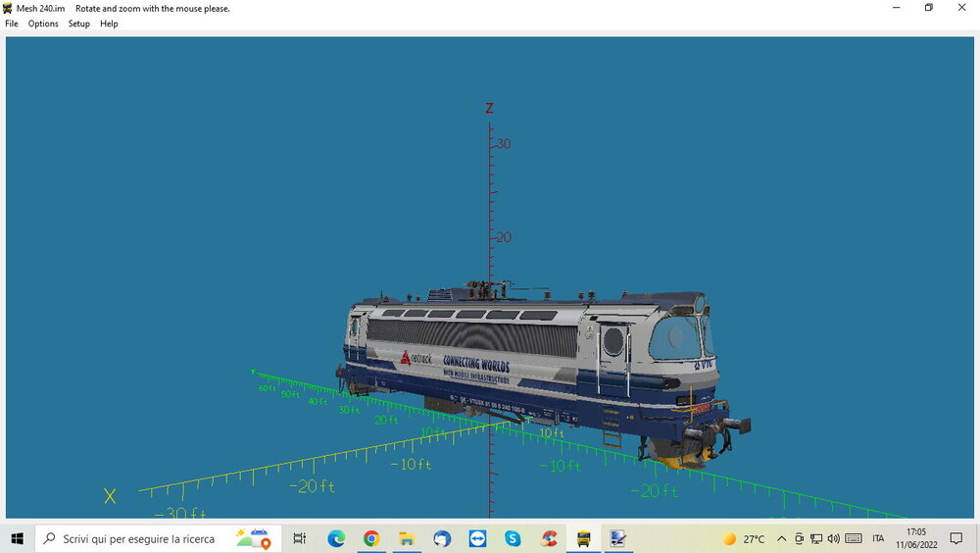Screen dimensions: 980x553
Task: Open Skype from the taskbar
Action: click(513, 538)
